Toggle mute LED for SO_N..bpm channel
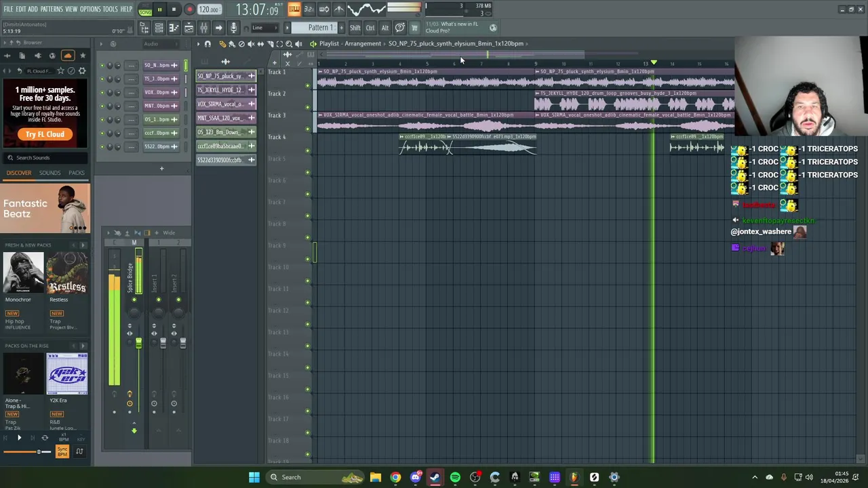The width and height of the screenshot is (868, 488). 102,66
